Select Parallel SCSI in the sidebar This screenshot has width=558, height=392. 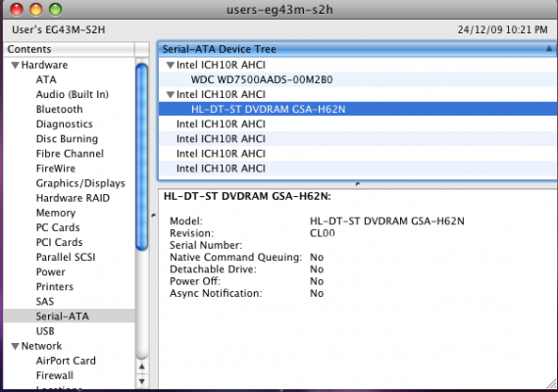tap(66, 257)
